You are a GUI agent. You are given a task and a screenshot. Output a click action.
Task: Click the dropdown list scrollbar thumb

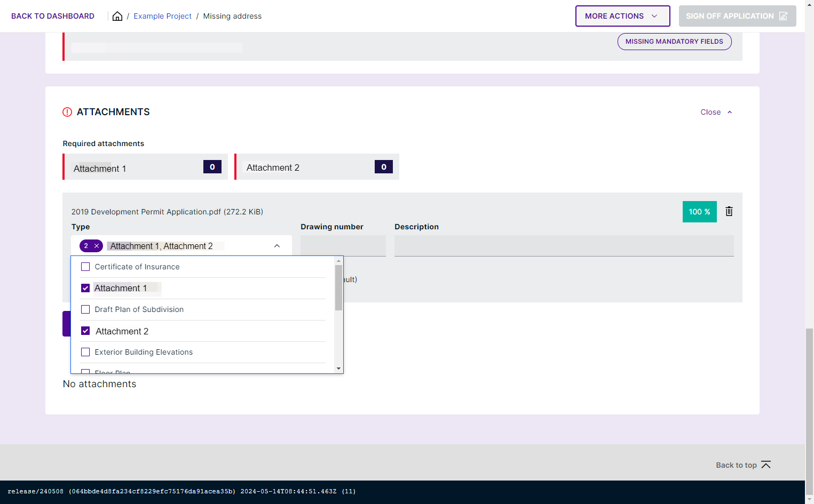point(338,287)
